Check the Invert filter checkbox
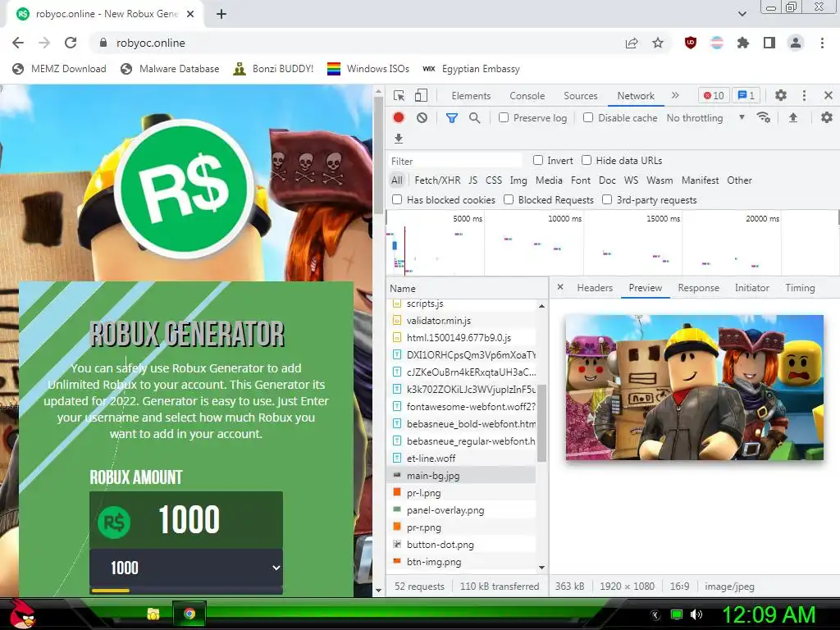 [x=538, y=160]
